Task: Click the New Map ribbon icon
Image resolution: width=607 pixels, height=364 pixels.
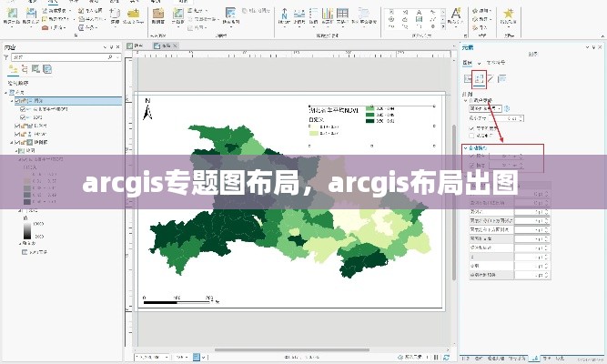Action: point(11,14)
